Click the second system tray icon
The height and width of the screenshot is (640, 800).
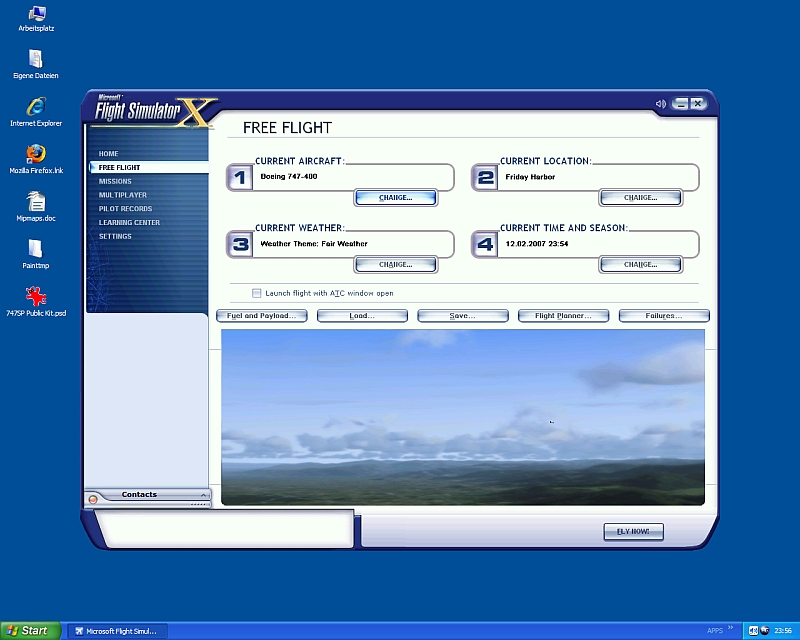764,631
